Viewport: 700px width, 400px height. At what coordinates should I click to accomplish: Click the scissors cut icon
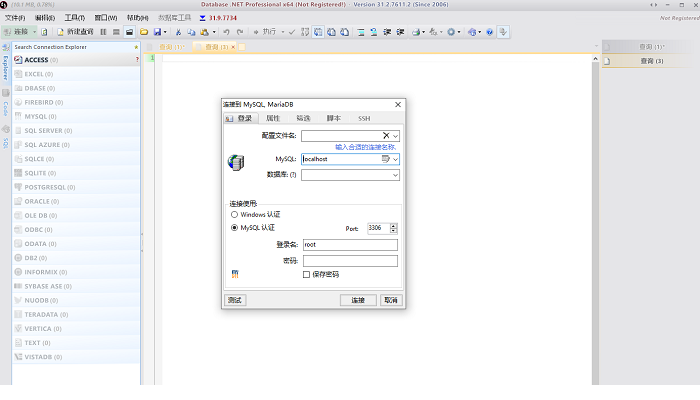178,32
